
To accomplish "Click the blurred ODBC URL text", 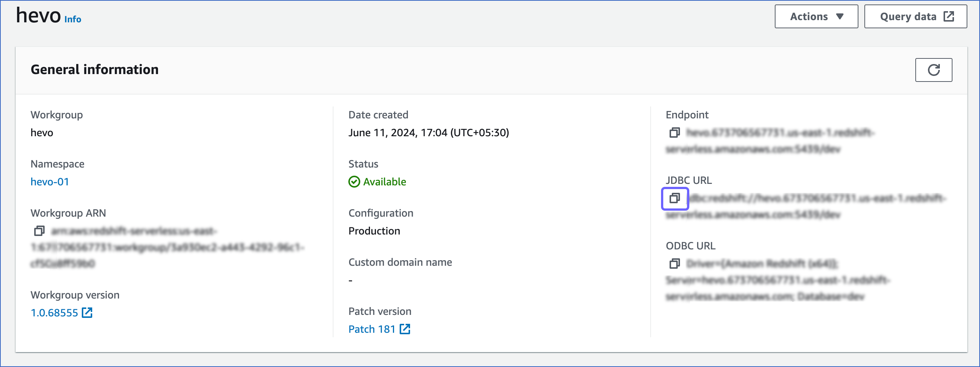I will [778, 280].
